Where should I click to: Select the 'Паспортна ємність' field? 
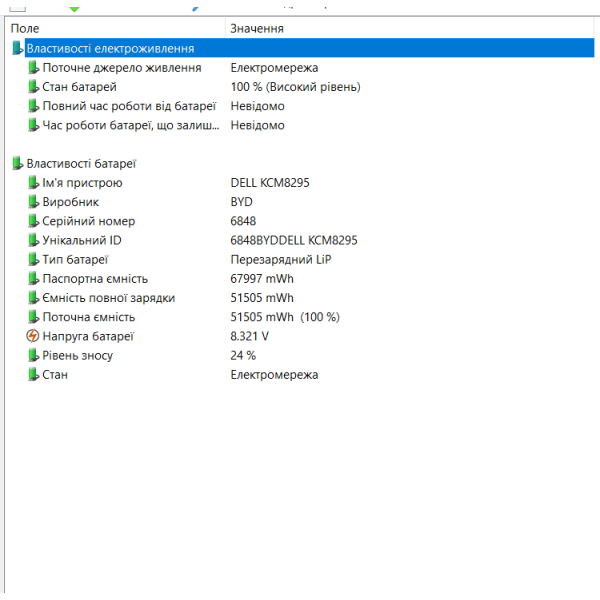[95, 278]
